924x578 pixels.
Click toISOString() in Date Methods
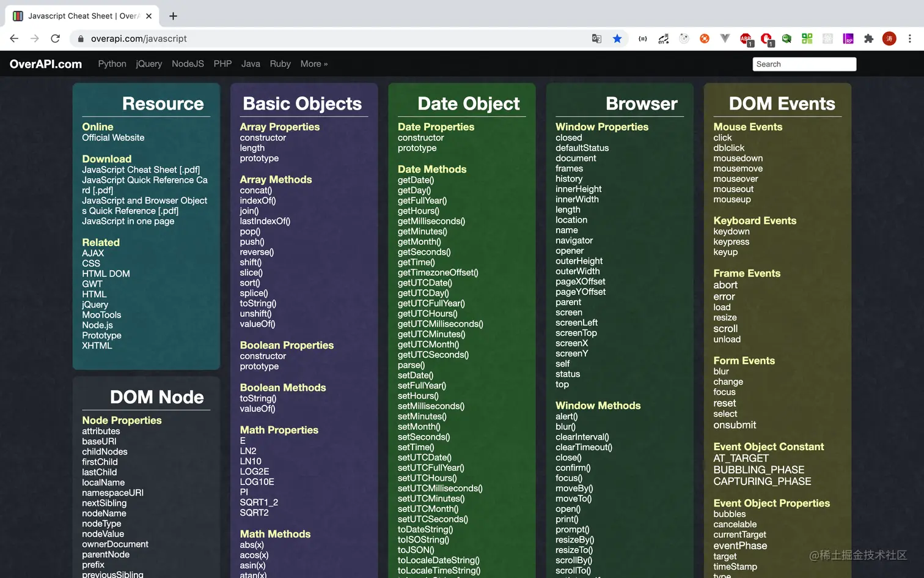point(424,539)
